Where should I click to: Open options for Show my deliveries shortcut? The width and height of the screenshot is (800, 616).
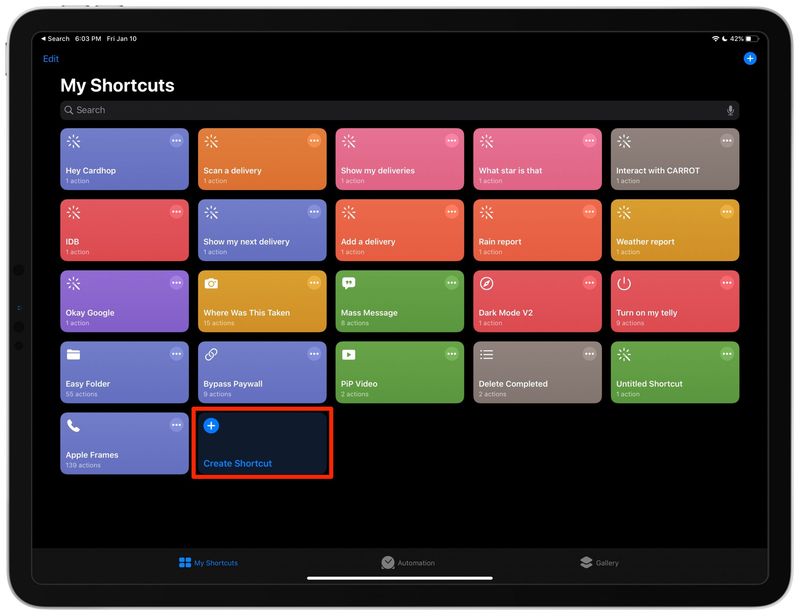click(452, 141)
